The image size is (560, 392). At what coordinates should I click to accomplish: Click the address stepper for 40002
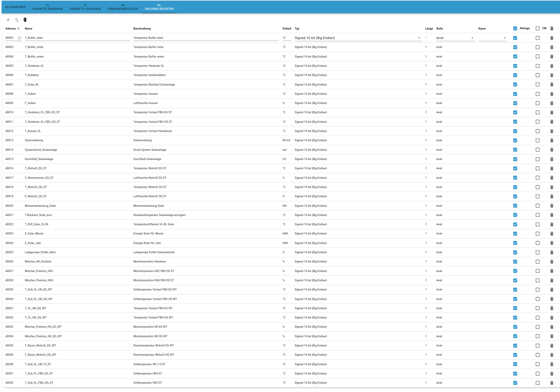[19, 38]
